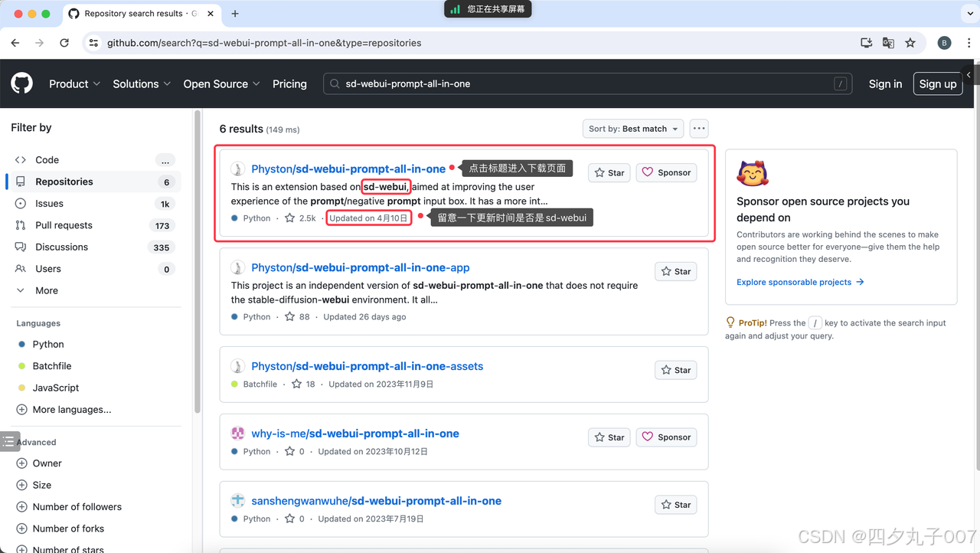980x553 pixels.
Task: Add the Number of forks filter
Action: (61, 528)
